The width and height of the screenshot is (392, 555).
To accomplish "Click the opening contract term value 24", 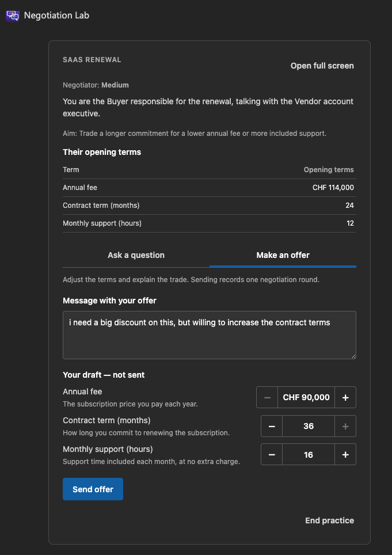I will pyautogui.click(x=349, y=206).
